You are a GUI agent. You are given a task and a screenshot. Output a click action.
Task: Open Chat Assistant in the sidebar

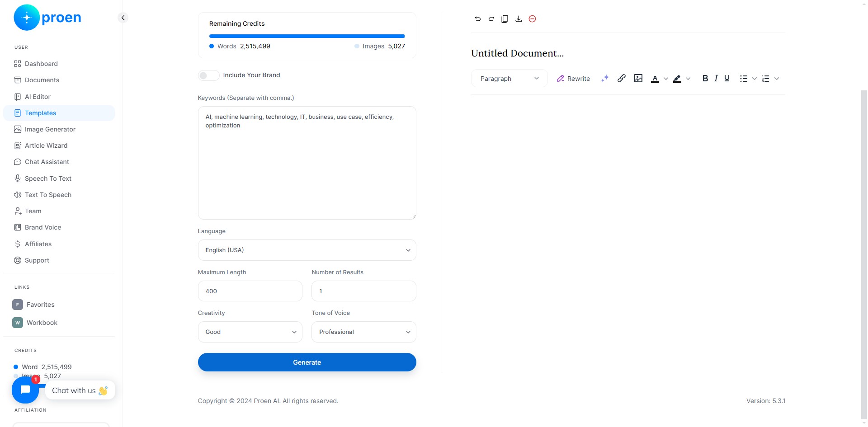[59, 162]
